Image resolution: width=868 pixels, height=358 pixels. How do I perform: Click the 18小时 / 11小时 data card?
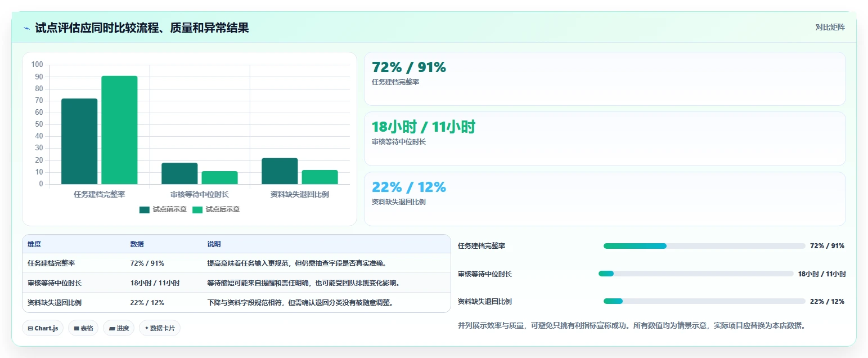pyautogui.click(x=605, y=138)
